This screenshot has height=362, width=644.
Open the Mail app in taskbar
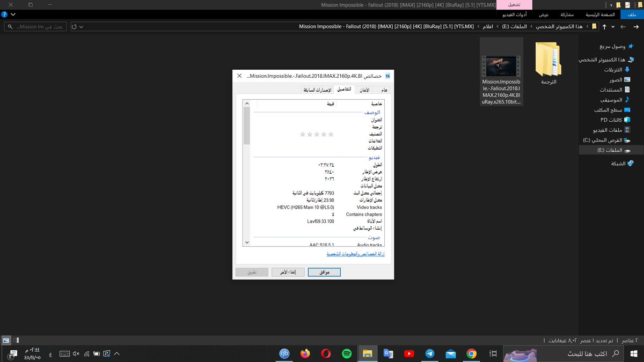pos(450,353)
